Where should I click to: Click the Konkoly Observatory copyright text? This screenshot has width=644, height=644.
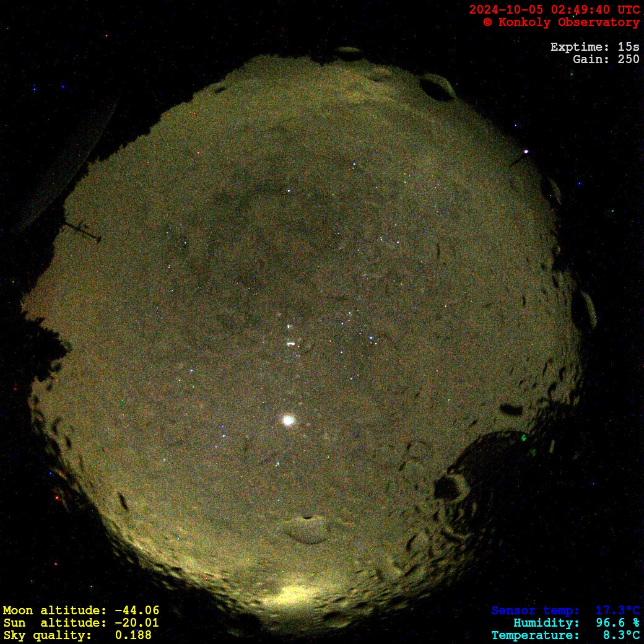click(561, 22)
